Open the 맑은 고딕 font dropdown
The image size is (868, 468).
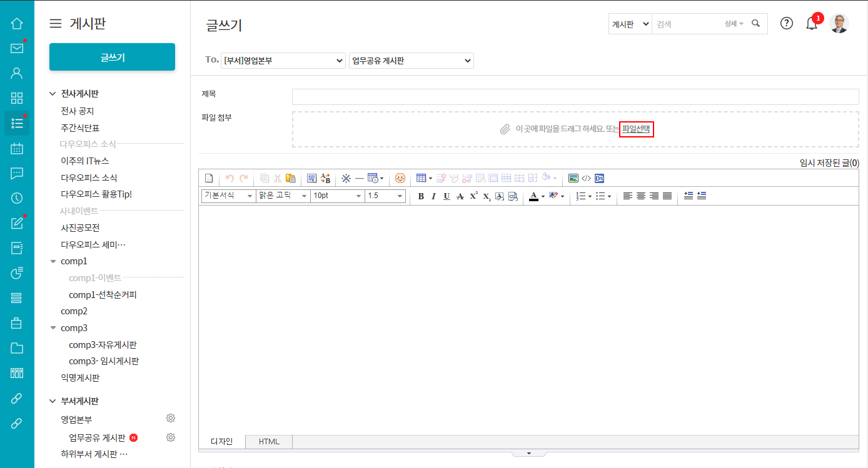(x=283, y=196)
